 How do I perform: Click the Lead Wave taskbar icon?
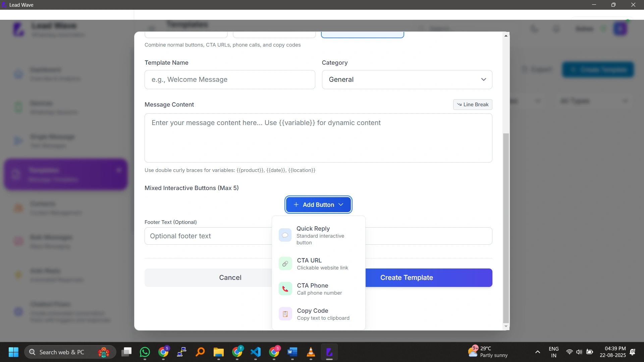[x=329, y=352]
